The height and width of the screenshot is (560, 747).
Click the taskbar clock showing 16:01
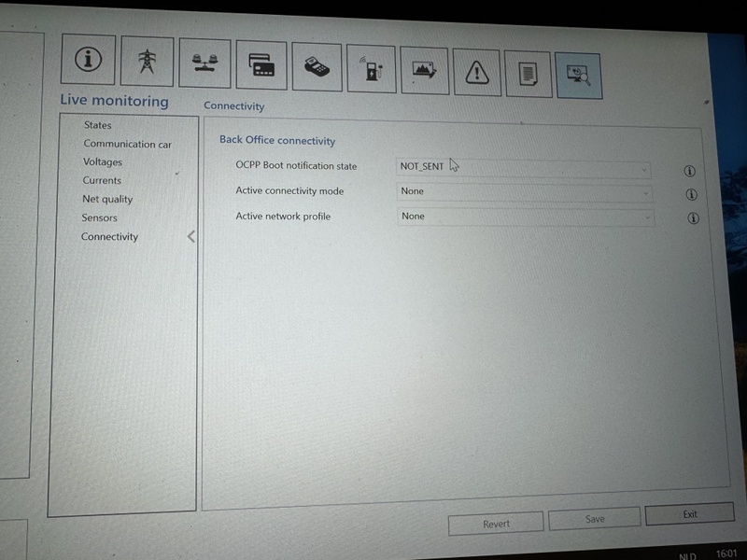pos(726,553)
